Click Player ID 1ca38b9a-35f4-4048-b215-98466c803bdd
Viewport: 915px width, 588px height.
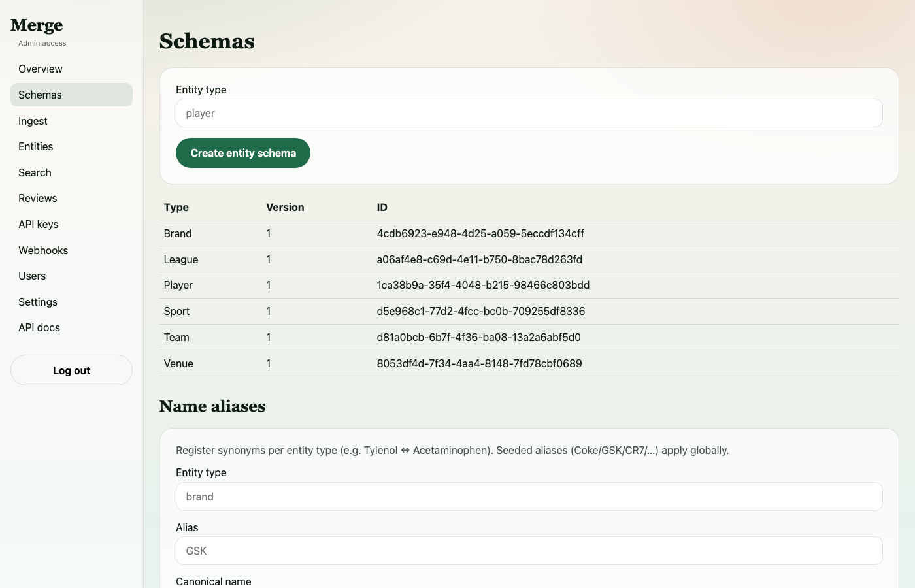(x=483, y=285)
